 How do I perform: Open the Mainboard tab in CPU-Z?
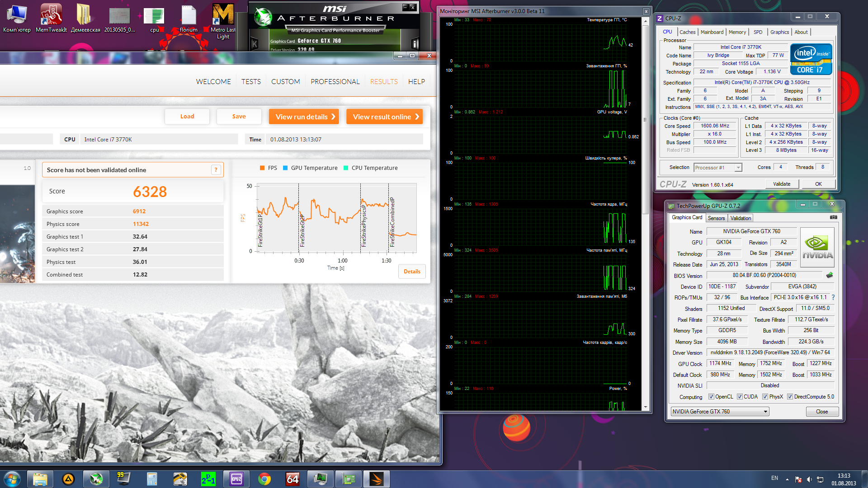712,32
